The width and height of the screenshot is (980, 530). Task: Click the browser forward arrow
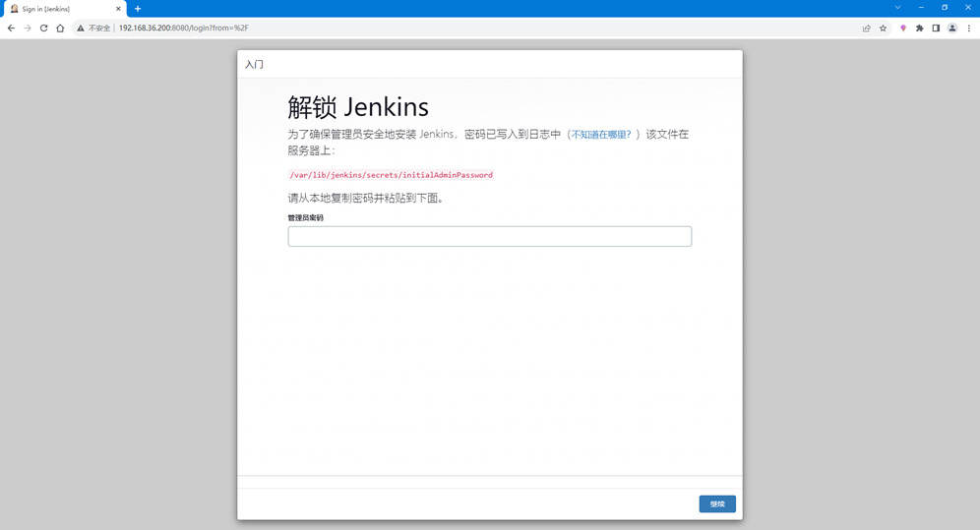(x=28, y=29)
